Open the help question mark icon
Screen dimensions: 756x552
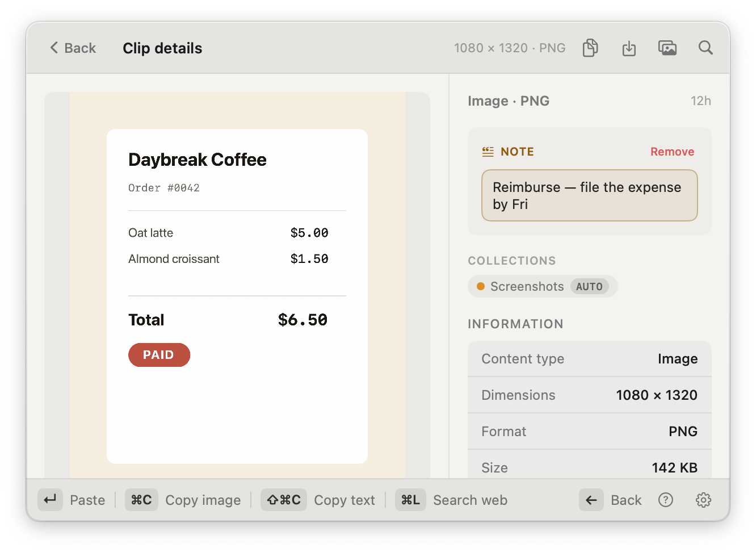click(666, 500)
